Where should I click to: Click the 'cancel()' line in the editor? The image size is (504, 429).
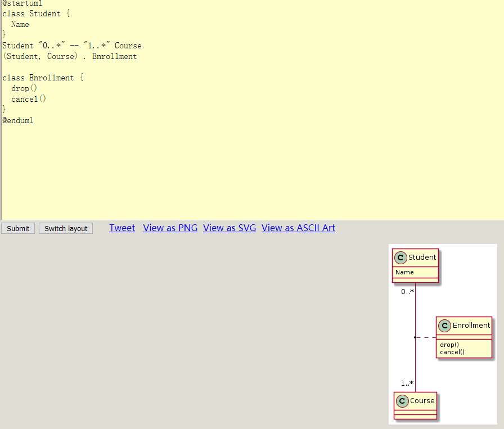tap(29, 99)
